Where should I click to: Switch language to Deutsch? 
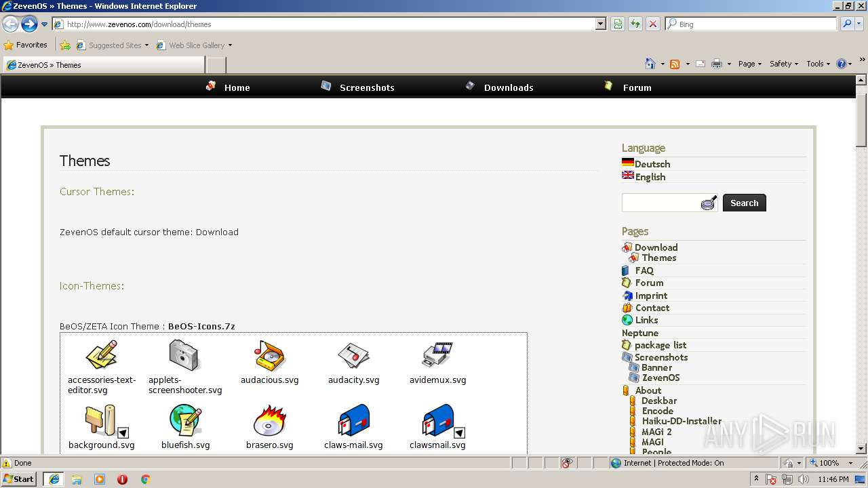click(x=652, y=164)
